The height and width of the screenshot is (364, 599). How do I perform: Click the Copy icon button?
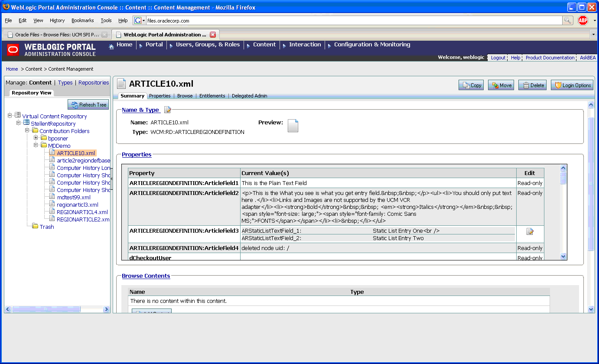pyautogui.click(x=466, y=85)
